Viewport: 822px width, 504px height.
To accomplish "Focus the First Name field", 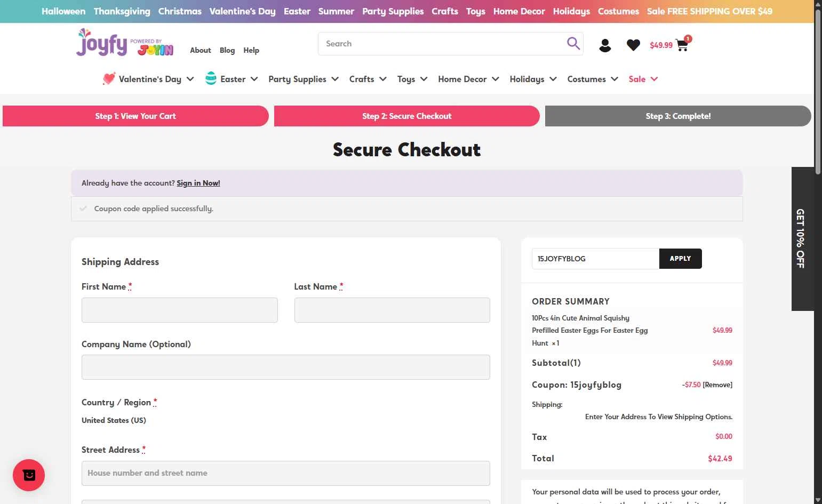I will pyautogui.click(x=180, y=310).
